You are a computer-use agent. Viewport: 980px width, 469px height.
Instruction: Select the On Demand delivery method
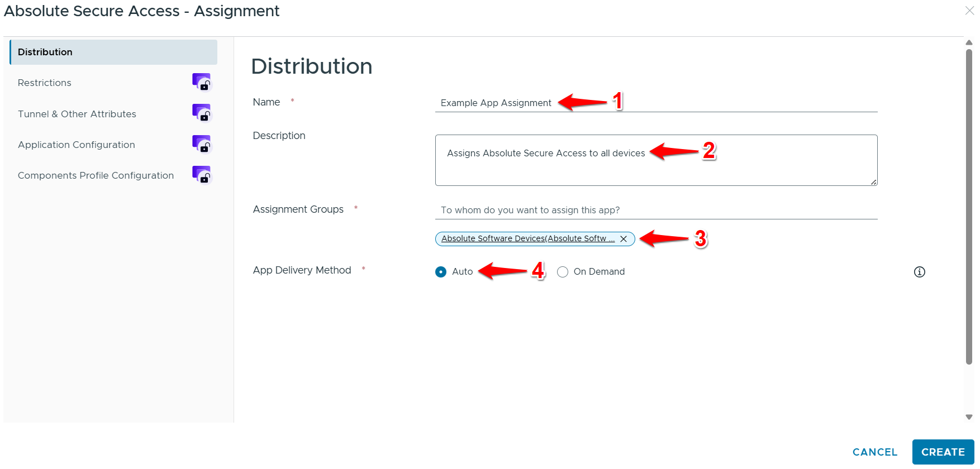coord(563,272)
